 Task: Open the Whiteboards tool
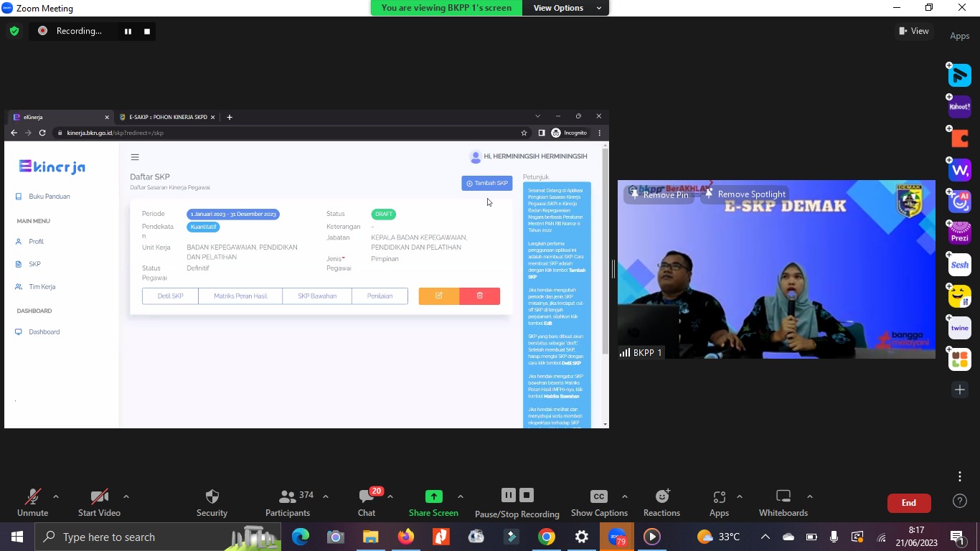[x=783, y=502]
